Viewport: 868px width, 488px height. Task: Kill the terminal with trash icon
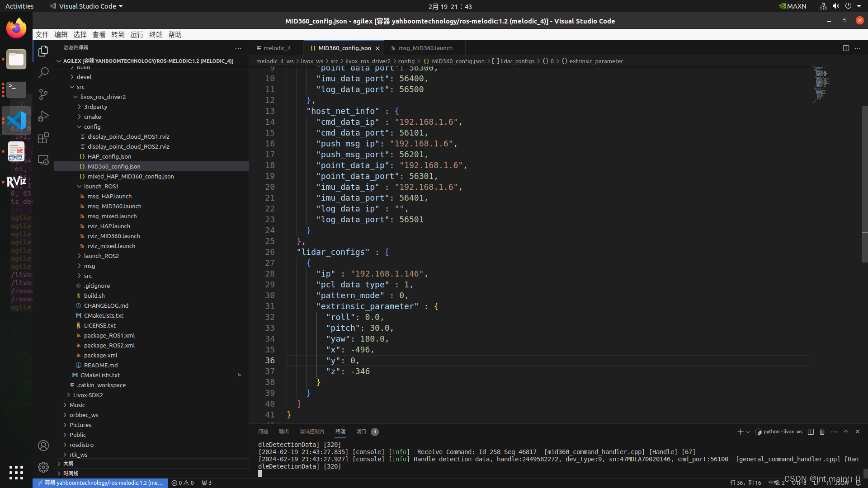point(822,432)
